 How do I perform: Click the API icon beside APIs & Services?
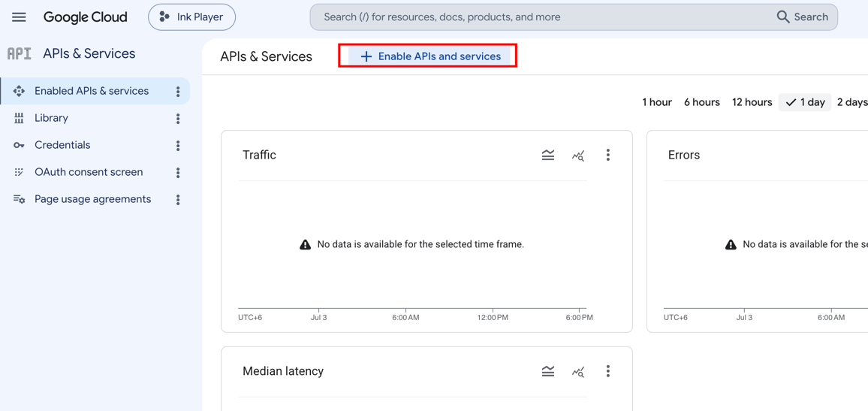19,54
